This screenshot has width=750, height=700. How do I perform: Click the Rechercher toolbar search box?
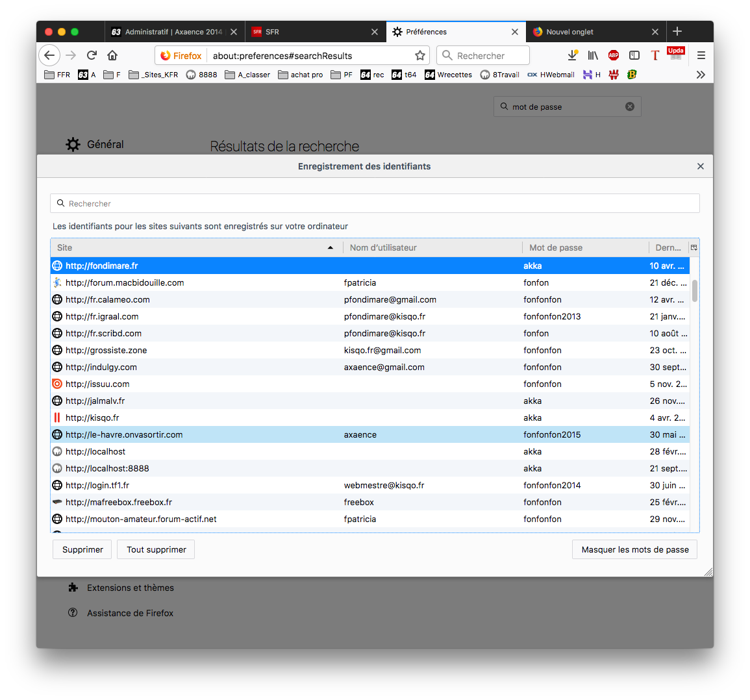[x=483, y=55]
